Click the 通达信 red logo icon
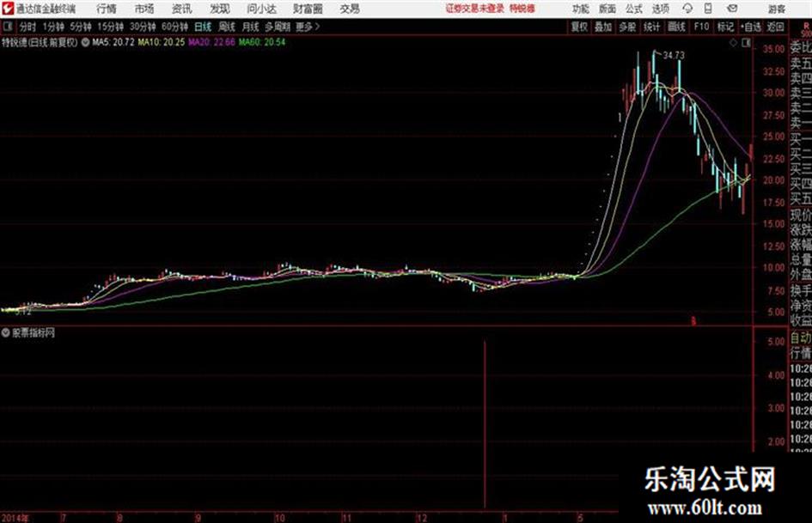The image size is (812, 523). [x=8, y=9]
